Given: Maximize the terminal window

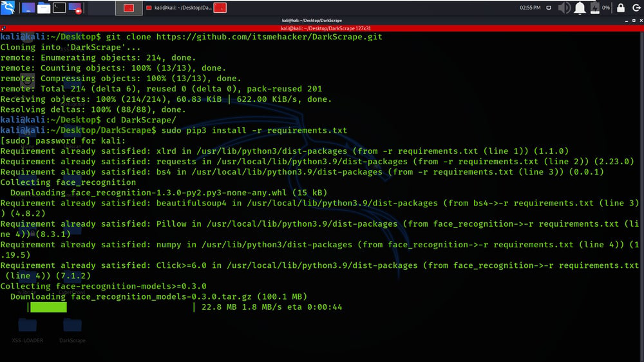Looking at the screenshot, I should (634, 21).
